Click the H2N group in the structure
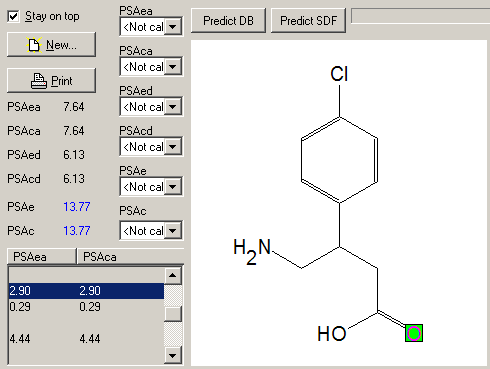The width and height of the screenshot is (490, 369). tap(252, 251)
